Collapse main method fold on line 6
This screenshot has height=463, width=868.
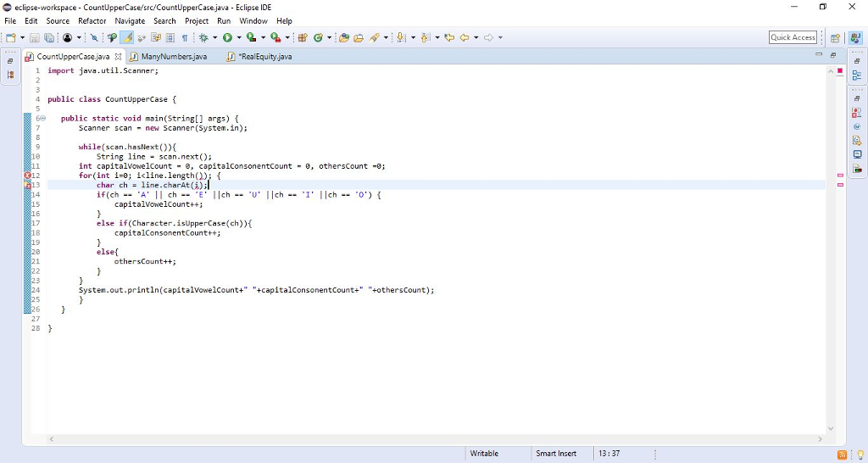click(42, 119)
